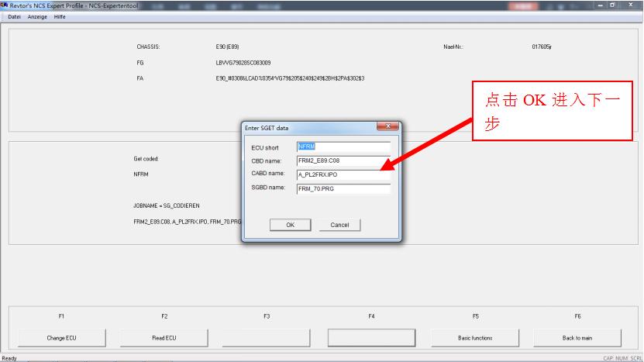
Task: Click the Back to main button
Action: (577, 338)
